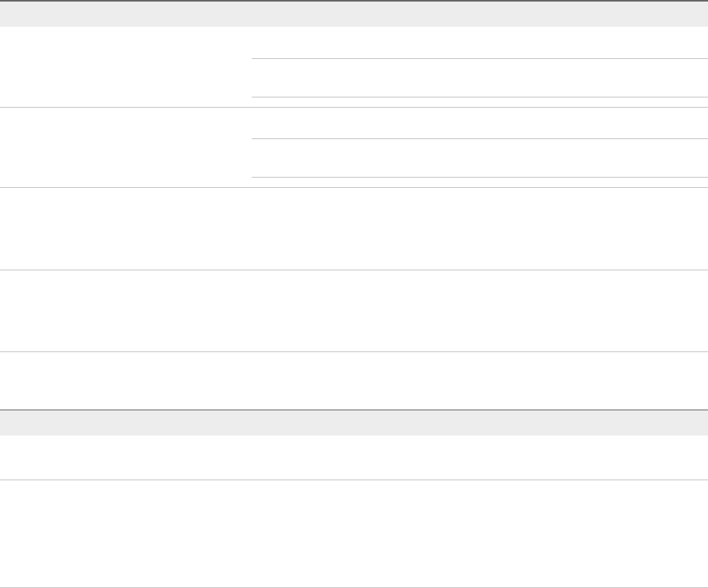Select the upper right sub-cell in the first row
Viewport: 708px width, 588px height.
480,42
